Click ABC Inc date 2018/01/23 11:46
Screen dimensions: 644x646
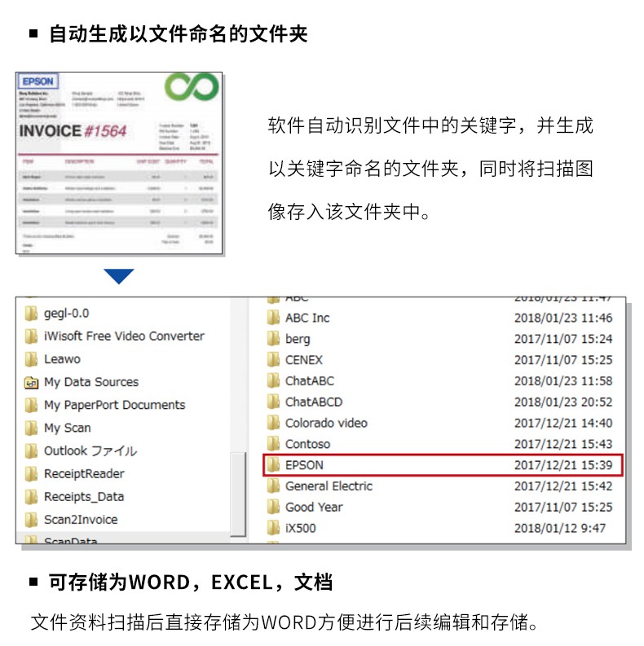tap(563, 318)
